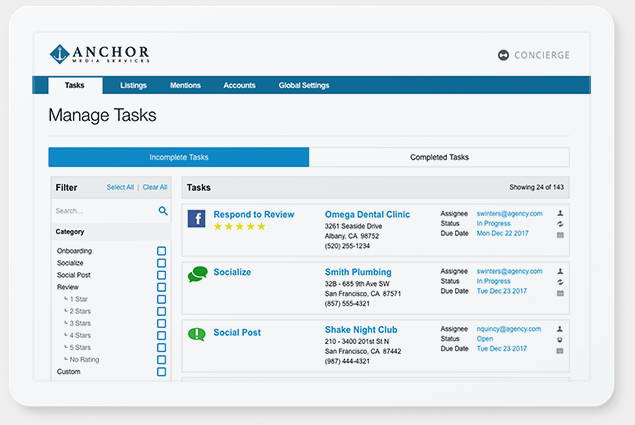The width and height of the screenshot is (635, 425).
Task: Click the five-star rating on Respond to Review
Action: (x=239, y=226)
